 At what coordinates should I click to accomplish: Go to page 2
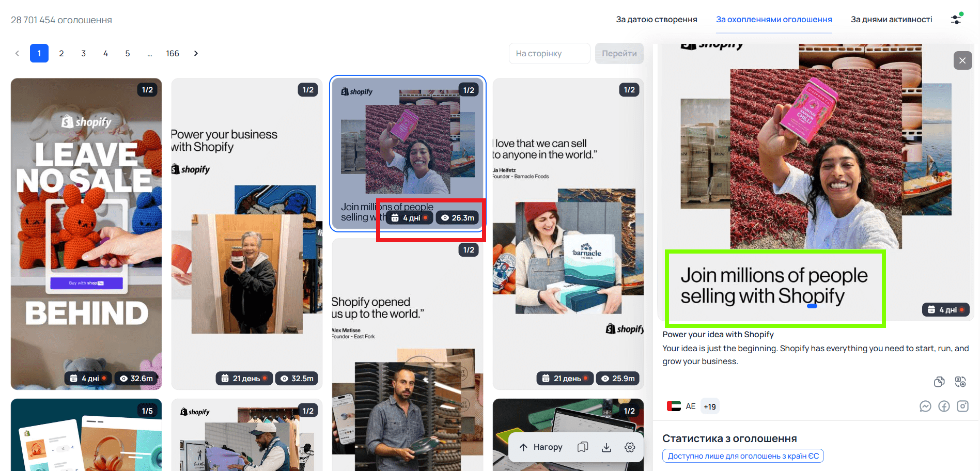[x=61, y=53]
